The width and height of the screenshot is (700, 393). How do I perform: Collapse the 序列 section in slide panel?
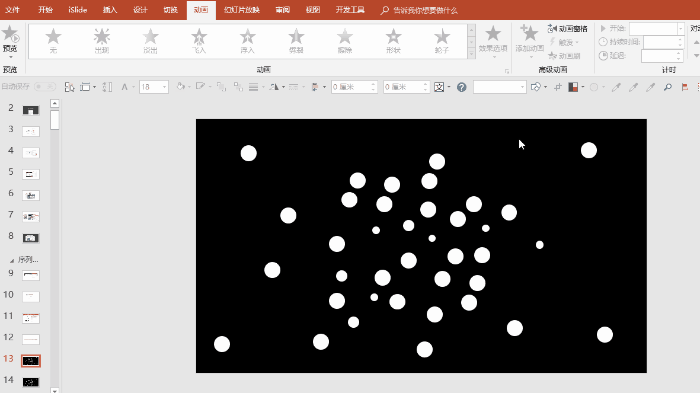tap(12, 260)
